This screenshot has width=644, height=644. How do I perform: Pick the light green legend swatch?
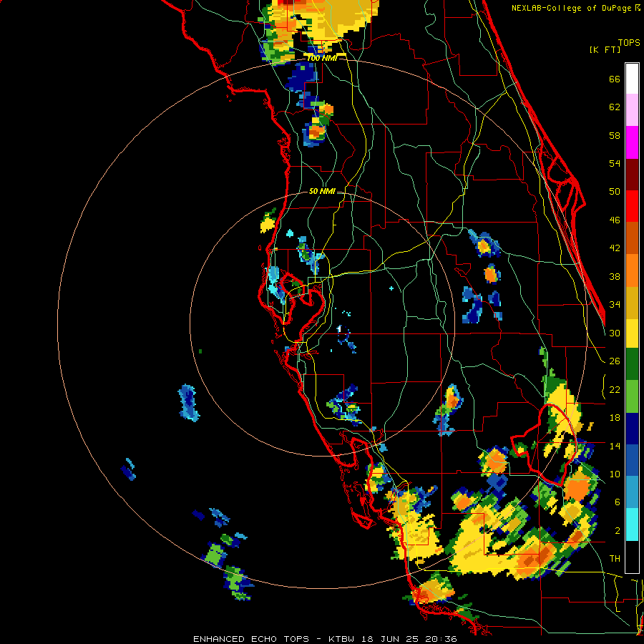pos(632,396)
